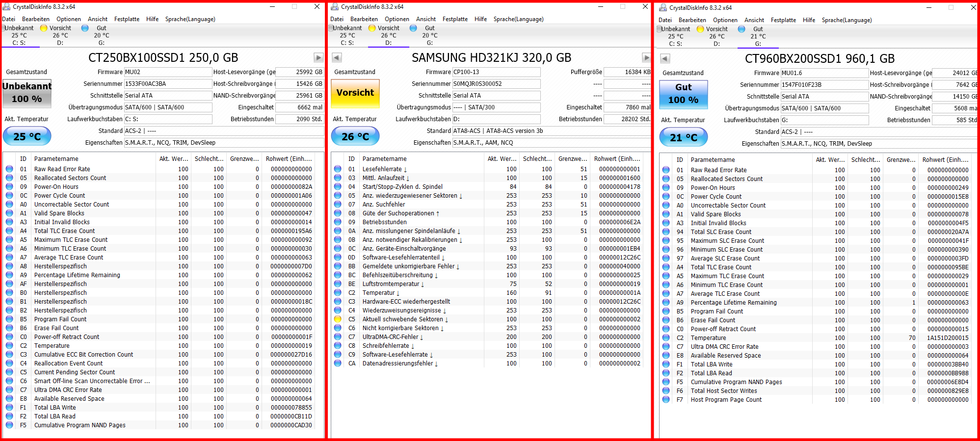Open Bearbeiten menu in the right window
The image size is (980, 441).
pos(692,20)
